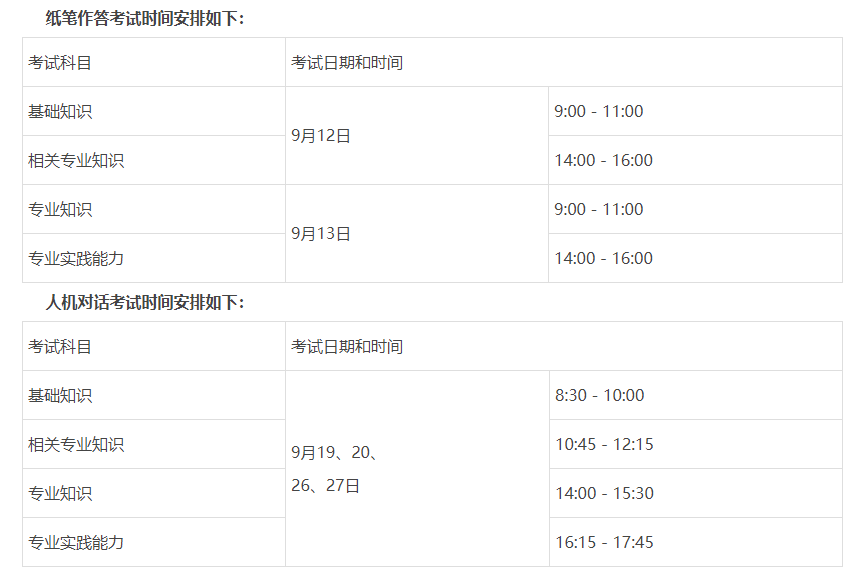
Task: Click the 8:30 - 10:00 time cell
Action: [x=696, y=395]
